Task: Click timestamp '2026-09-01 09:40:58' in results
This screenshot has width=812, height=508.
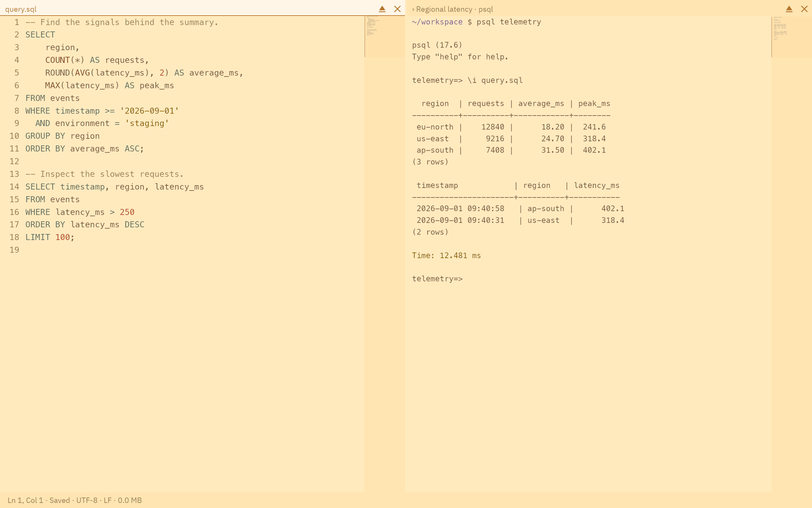Action: 460,209
